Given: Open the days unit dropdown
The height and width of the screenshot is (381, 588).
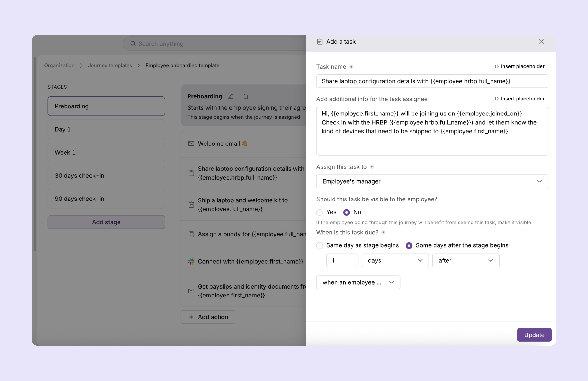Looking at the screenshot, I should coord(395,260).
